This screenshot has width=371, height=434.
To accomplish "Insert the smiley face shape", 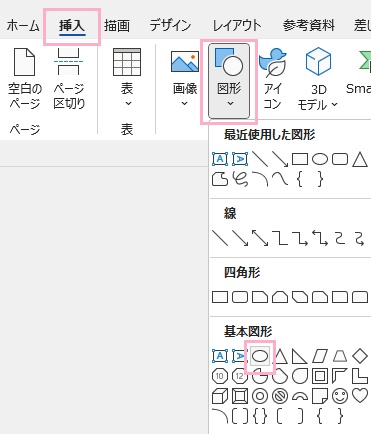I will pyautogui.click(x=340, y=396).
